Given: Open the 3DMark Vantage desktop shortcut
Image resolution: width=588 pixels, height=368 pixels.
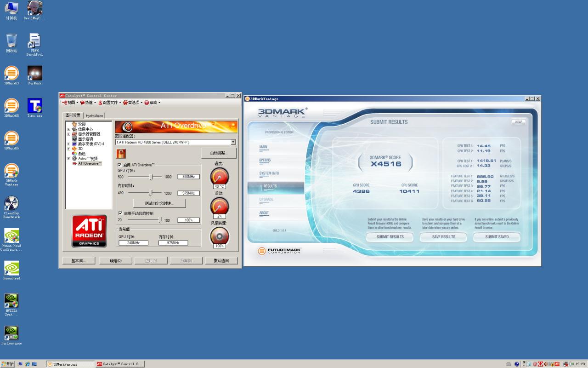Looking at the screenshot, I should click(x=11, y=175).
